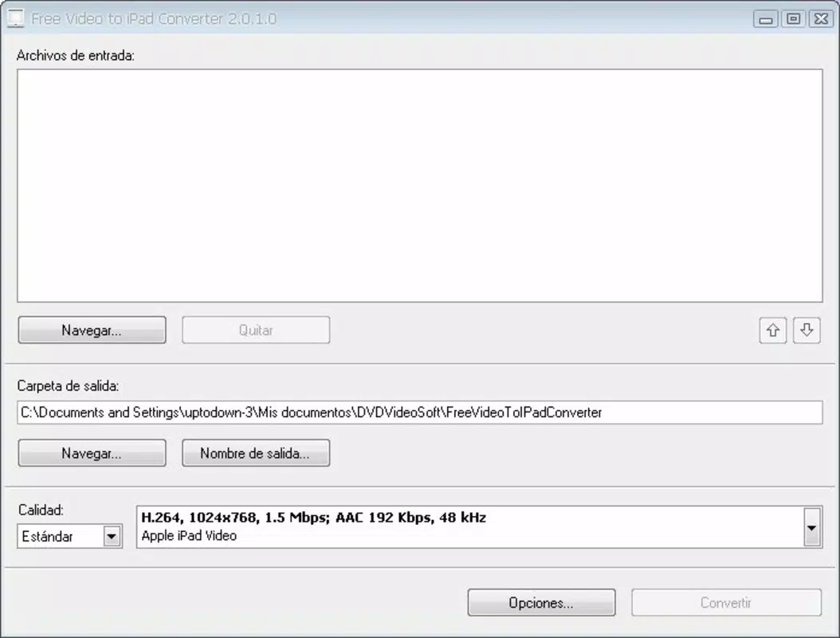Click the app icon in title bar

click(x=15, y=18)
